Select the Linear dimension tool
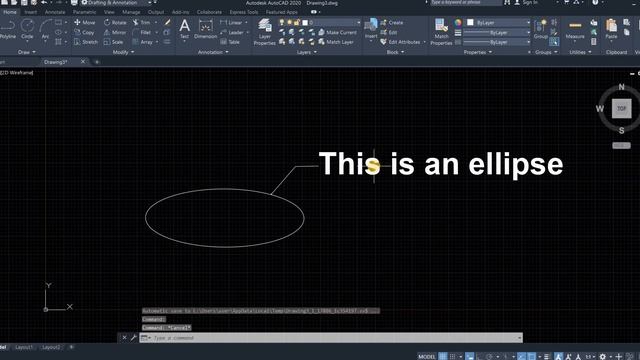 tap(231, 22)
